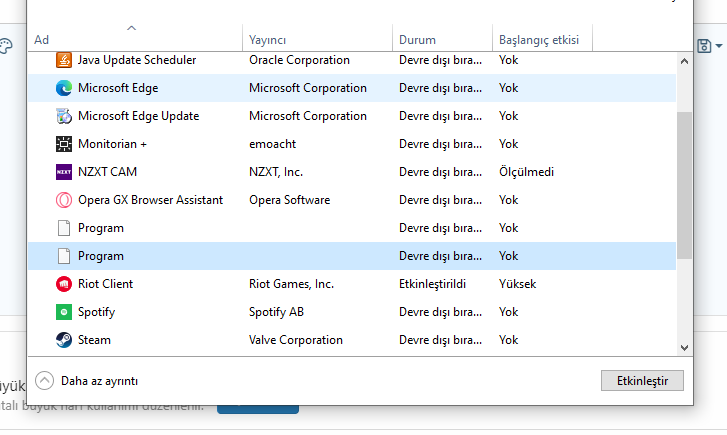Viewport: 727px width, 435px height.
Task: Click the Riot Client icon
Action: pyautogui.click(x=64, y=284)
